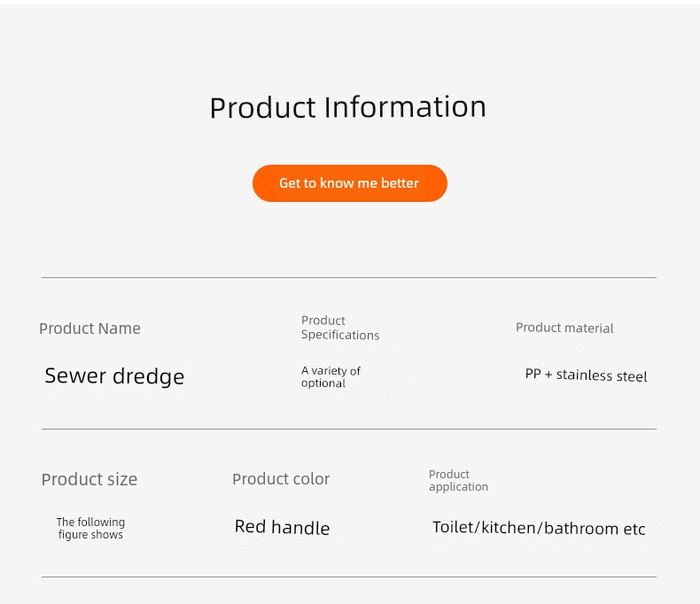
Task: Select the 'Product Name' label
Action: [x=89, y=329]
